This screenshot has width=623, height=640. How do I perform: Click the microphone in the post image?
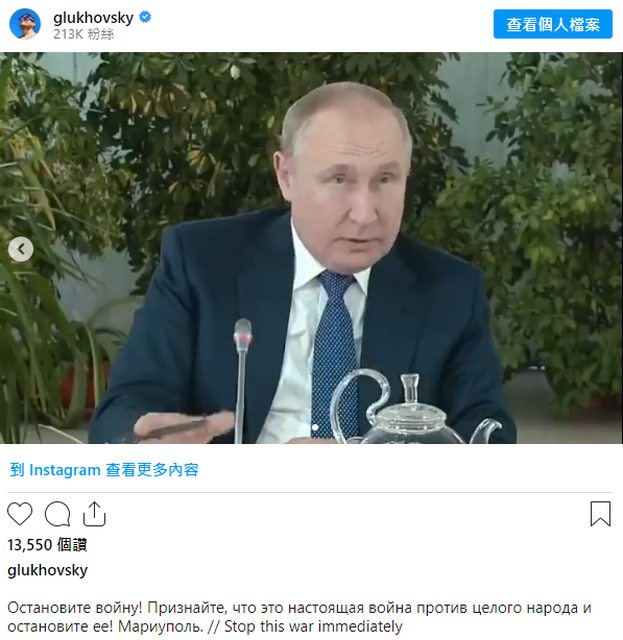[242, 381]
